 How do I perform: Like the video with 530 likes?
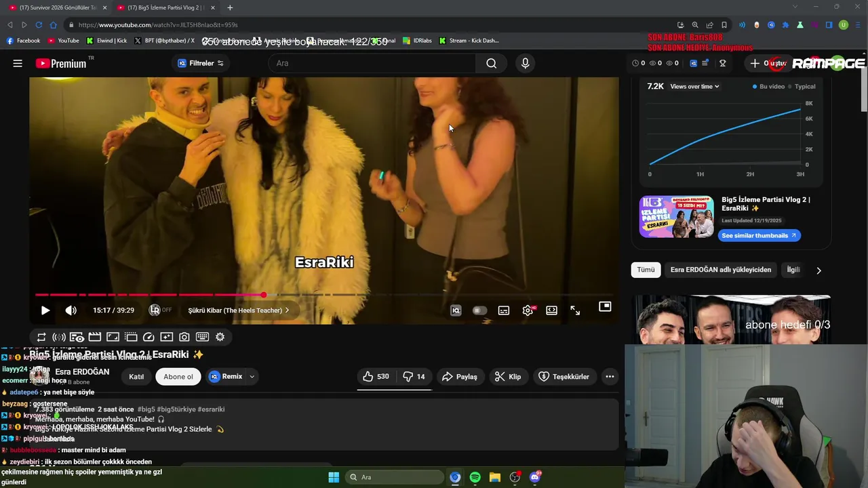pos(376,376)
